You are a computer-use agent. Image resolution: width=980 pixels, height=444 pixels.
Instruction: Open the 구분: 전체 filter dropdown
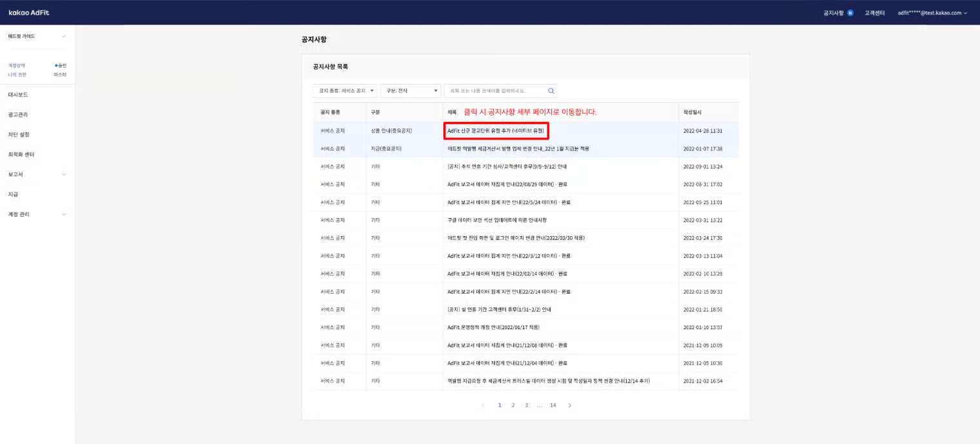click(x=410, y=91)
